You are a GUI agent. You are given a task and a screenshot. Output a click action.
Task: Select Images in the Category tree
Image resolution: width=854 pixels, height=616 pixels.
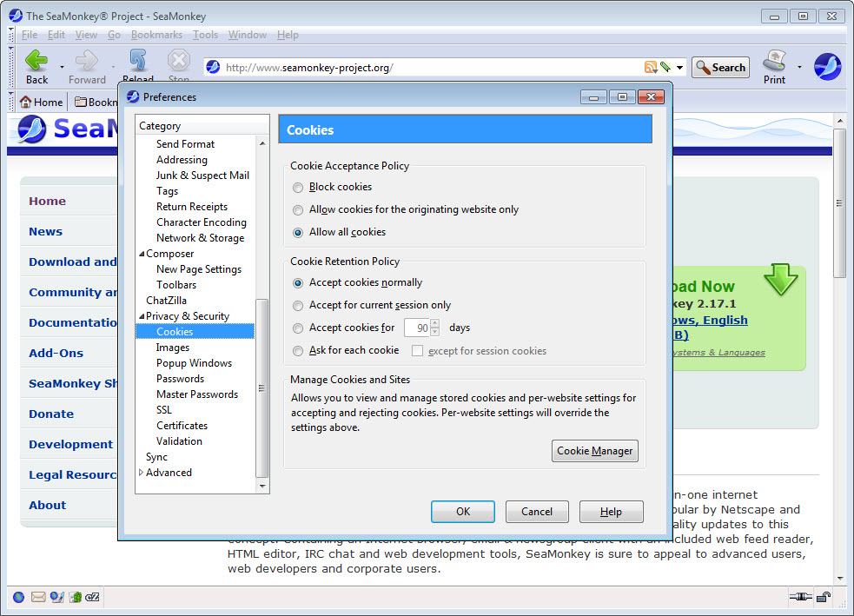(x=173, y=348)
